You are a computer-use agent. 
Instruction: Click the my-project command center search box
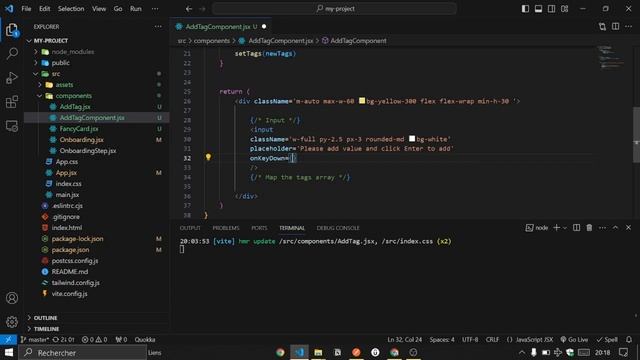tap(334, 9)
